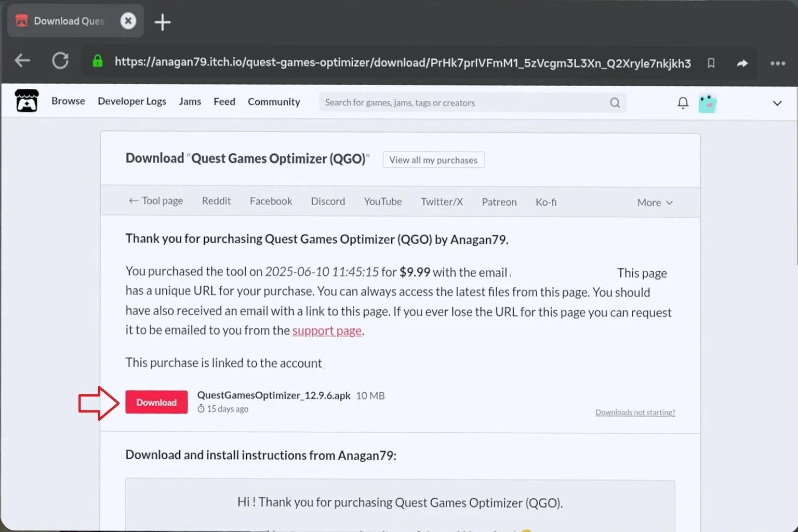Click the Downloads not starting? link
Image resolution: width=798 pixels, height=532 pixels.
[x=635, y=413]
